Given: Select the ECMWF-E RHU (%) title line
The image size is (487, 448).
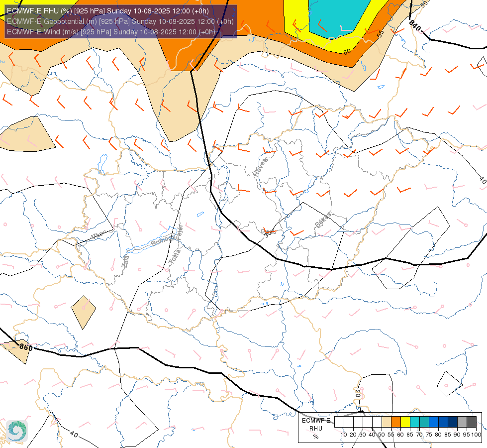Looking at the screenshot, I should pyautogui.click(x=108, y=11).
